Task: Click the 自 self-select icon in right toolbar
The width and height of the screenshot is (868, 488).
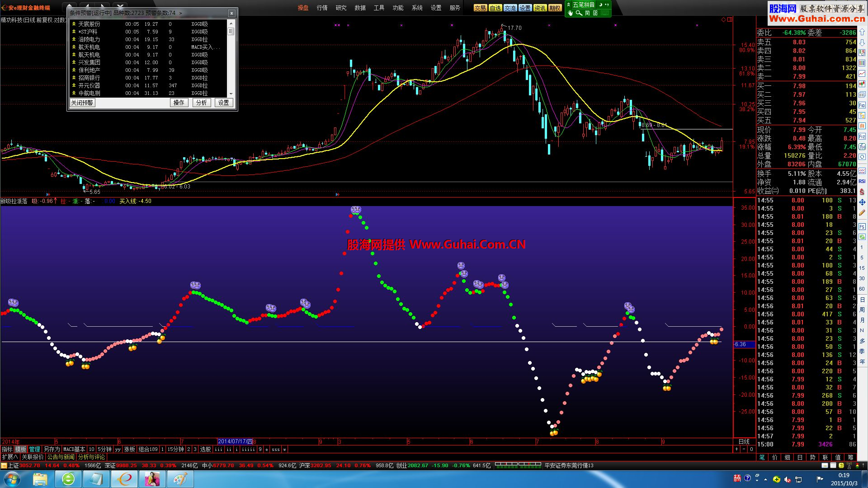Action: coord(862,125)
